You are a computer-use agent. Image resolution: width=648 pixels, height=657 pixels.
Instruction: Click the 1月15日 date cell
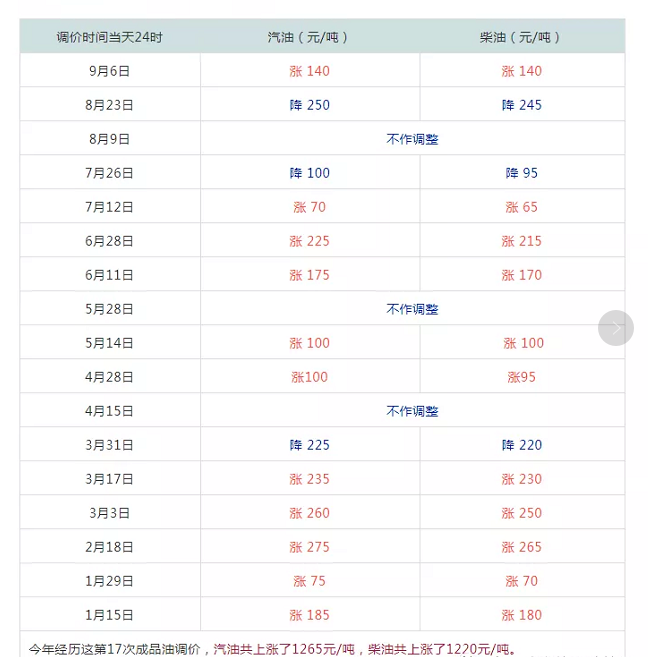(110, 615)
